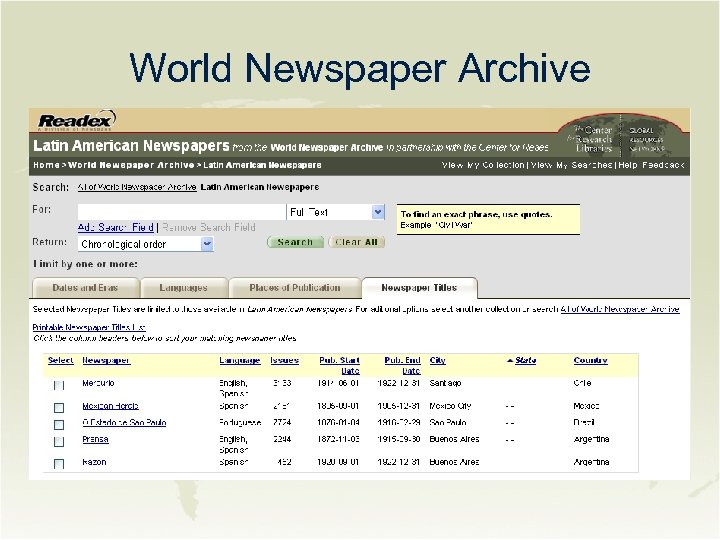Check the Razon newspaper checkbox
This screenshot has height=540, width=720.
(59, 464)
